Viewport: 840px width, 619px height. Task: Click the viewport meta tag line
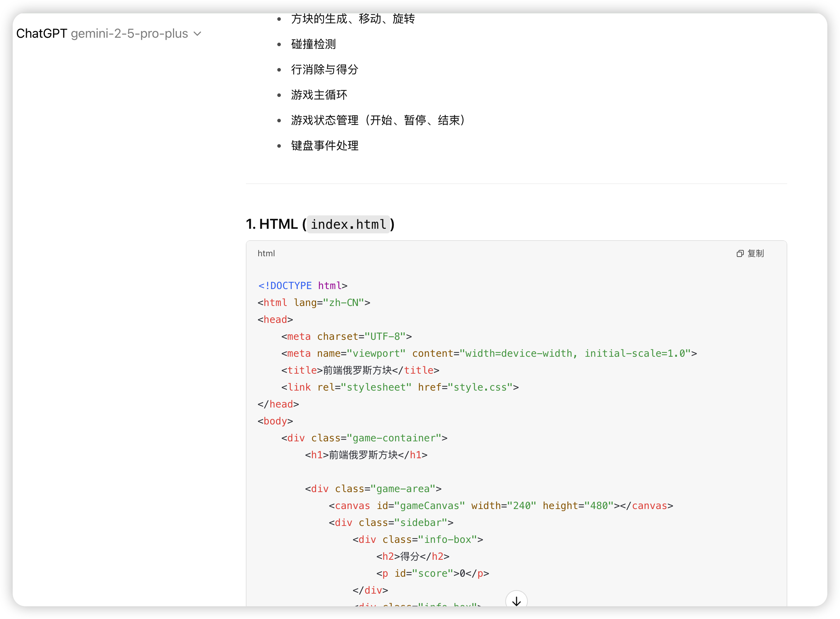tap(489, 354)
